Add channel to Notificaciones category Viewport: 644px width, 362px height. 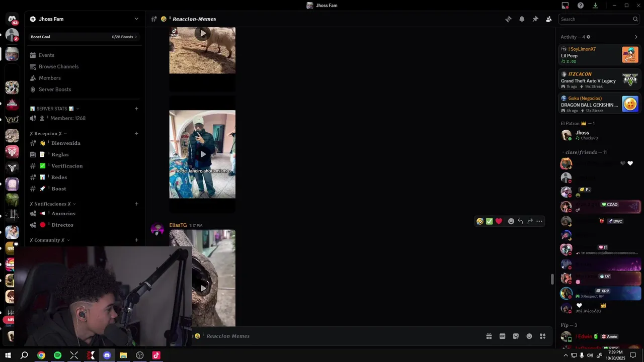point(136,204)
